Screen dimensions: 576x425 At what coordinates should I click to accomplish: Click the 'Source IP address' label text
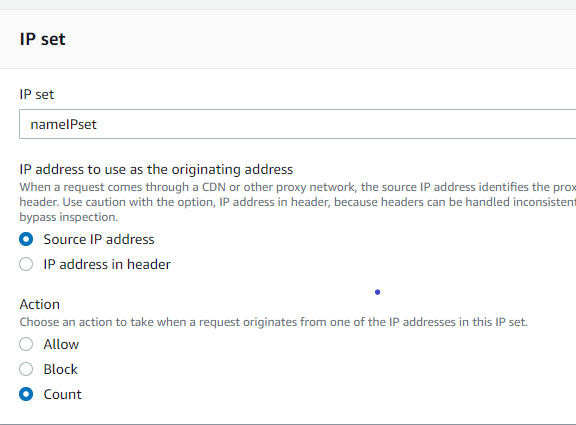tap(99, 239)
